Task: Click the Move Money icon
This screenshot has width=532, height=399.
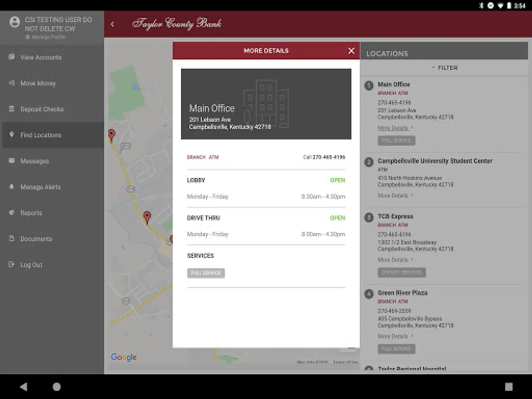Action: coord(12,83)
